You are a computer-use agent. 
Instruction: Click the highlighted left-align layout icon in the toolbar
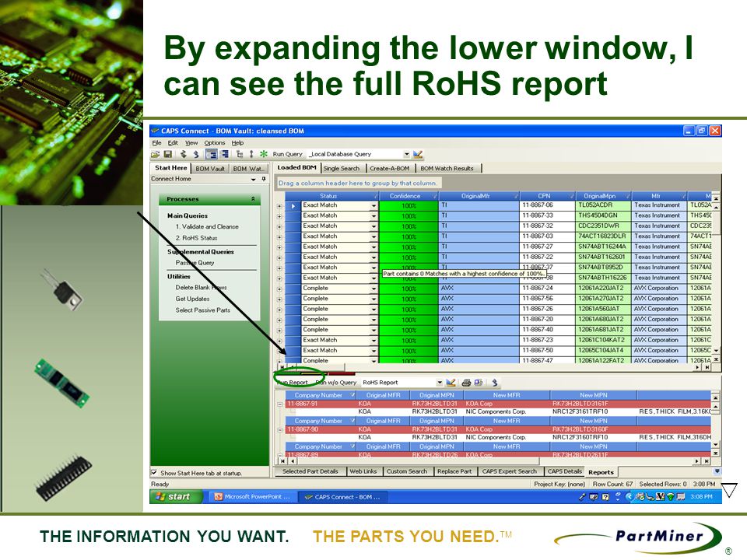tap(211, 154)
